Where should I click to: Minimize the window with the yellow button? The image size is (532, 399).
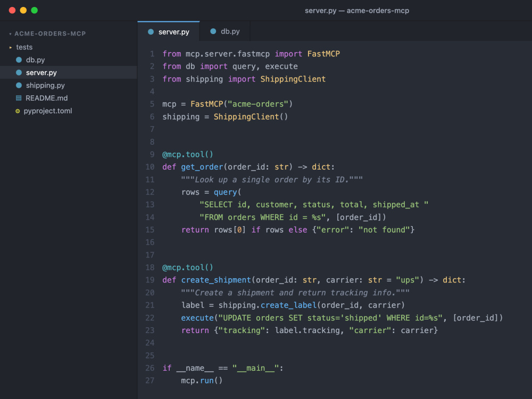click(23, 10)
